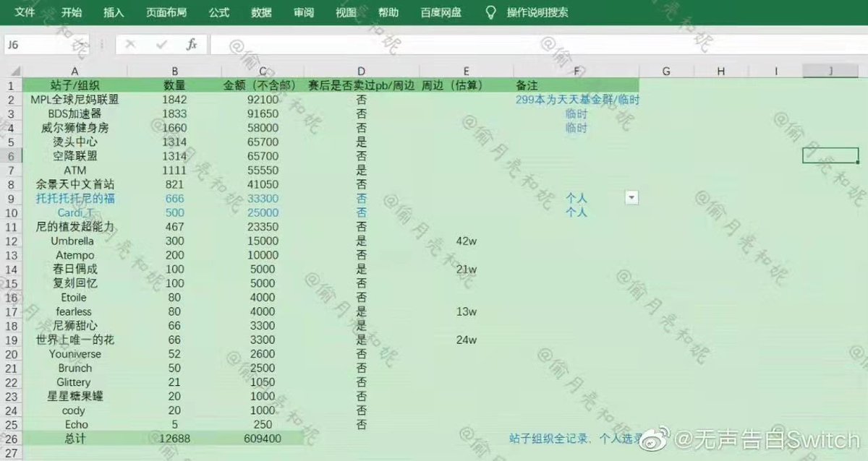Select the blue cell 托托托托尼的福
The width and height of the screenshot is (868, 461).
[x=75, y=198]
